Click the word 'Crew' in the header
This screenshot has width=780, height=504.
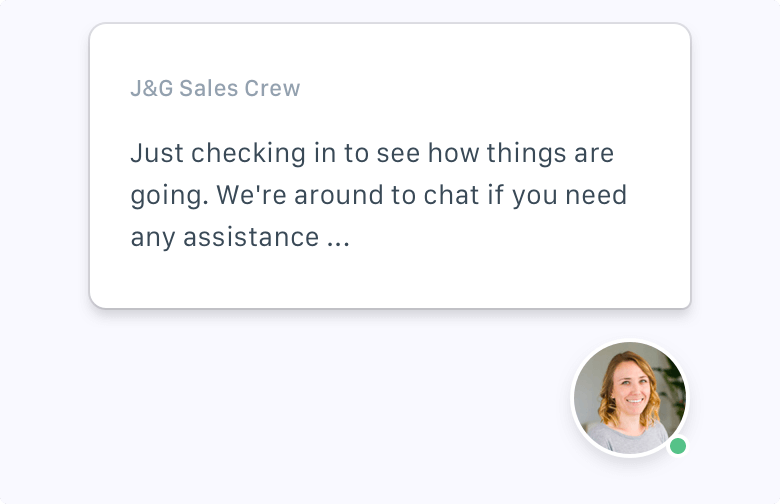tap(272, 88)
